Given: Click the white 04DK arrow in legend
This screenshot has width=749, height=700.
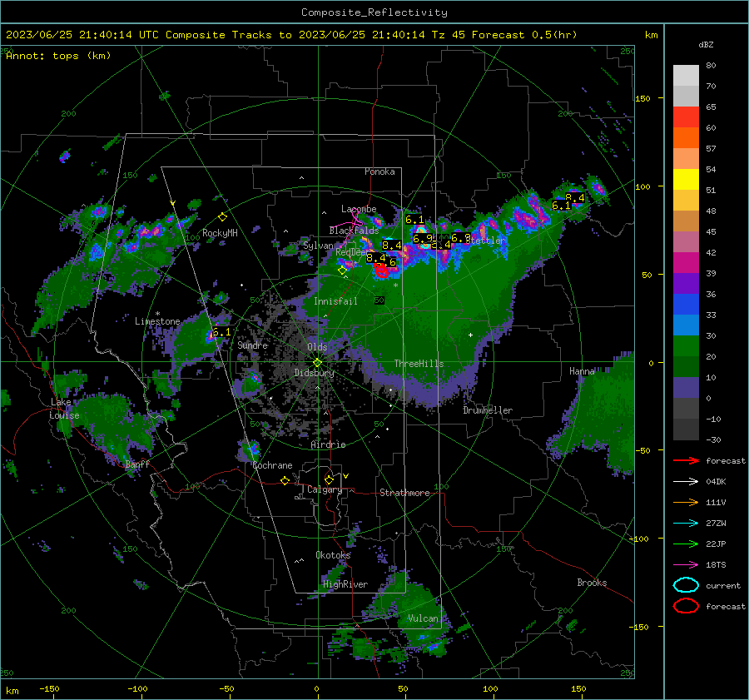Looking at the screenshot, I should (686, 482).
